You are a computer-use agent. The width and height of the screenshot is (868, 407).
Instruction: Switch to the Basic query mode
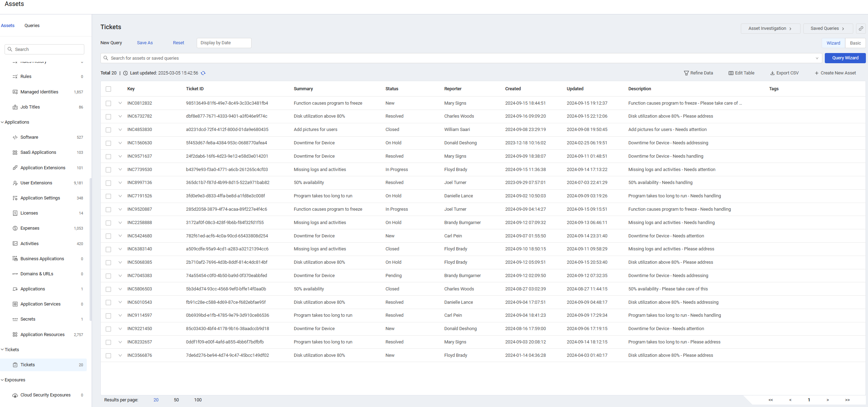[x=855, y=43]
